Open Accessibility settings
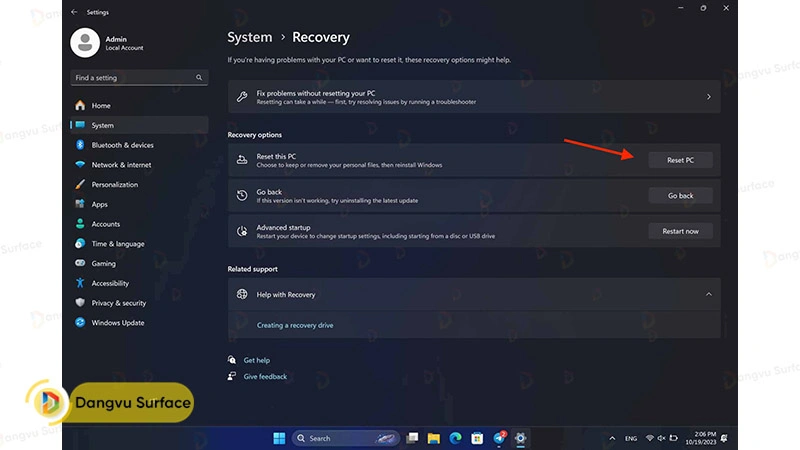 click(x=110, y=283)
